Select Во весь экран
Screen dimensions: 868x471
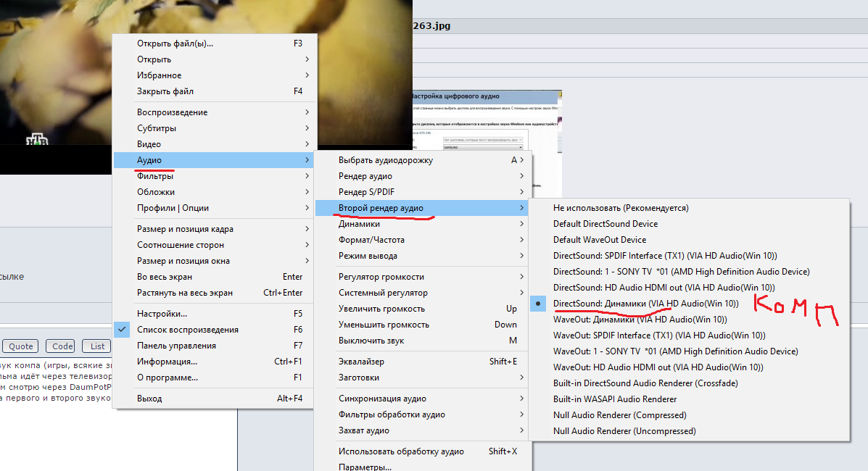coord(214,277)
